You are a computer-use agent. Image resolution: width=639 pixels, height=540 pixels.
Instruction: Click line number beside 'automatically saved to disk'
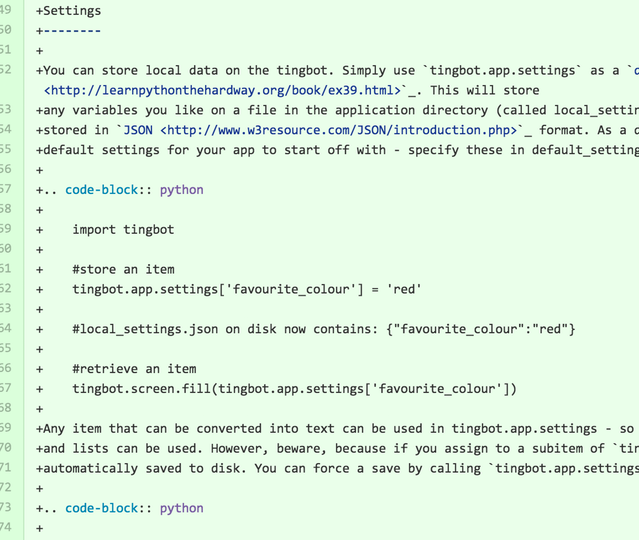click(x=6, y=467)
